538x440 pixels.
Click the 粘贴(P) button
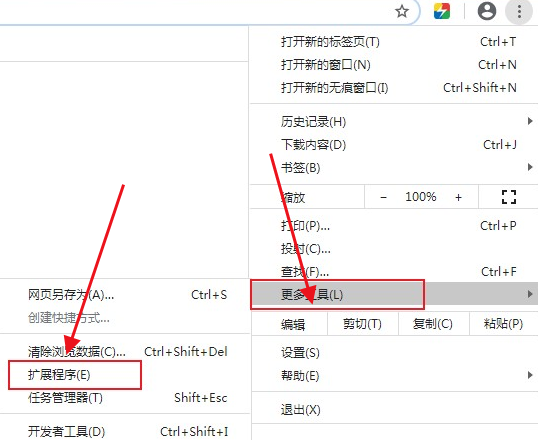click(503, 324)
